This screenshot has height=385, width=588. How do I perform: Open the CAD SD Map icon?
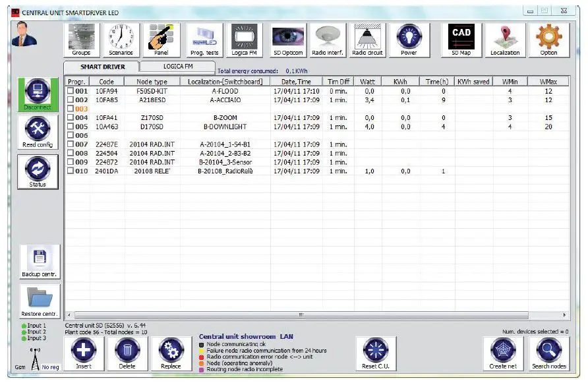[461, 40]
